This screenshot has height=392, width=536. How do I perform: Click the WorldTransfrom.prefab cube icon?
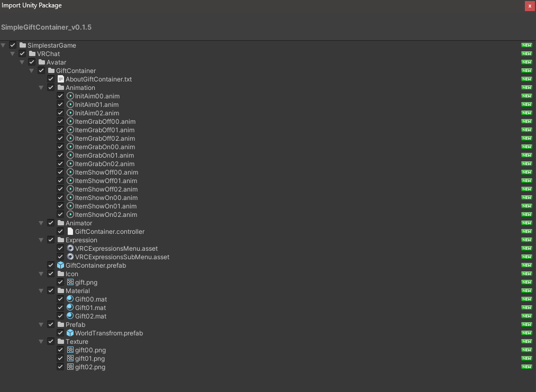click(70, 333)
